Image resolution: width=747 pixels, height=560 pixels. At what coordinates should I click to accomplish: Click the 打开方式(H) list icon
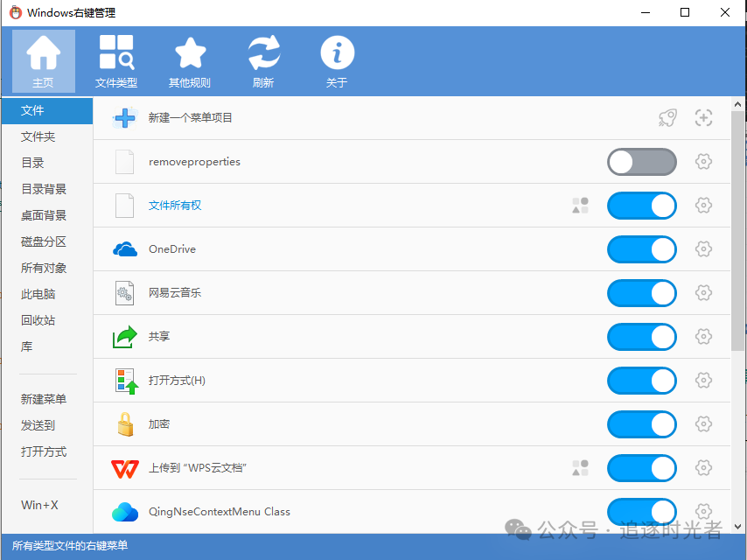[127, 381]
